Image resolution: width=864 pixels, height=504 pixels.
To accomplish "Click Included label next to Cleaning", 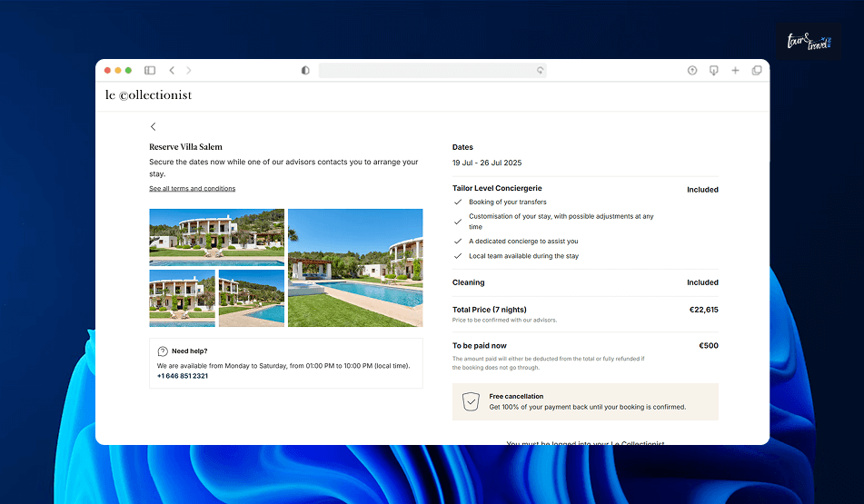I will [x=702, y=282].
